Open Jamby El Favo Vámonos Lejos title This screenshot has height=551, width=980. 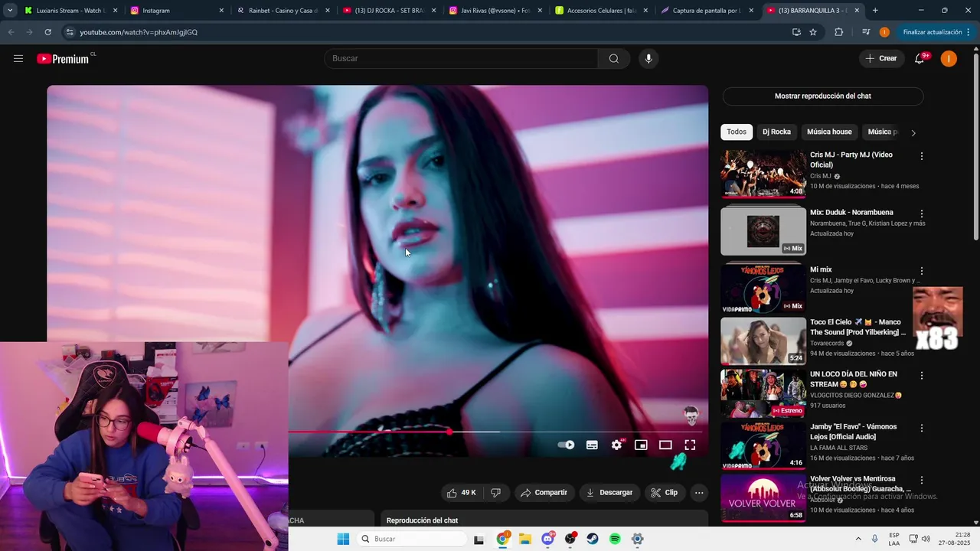pyautogui.click(x=854, y=432)
